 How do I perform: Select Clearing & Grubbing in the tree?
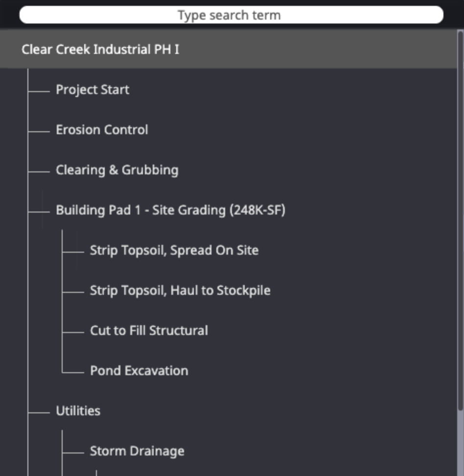click(x=117, y=170)
